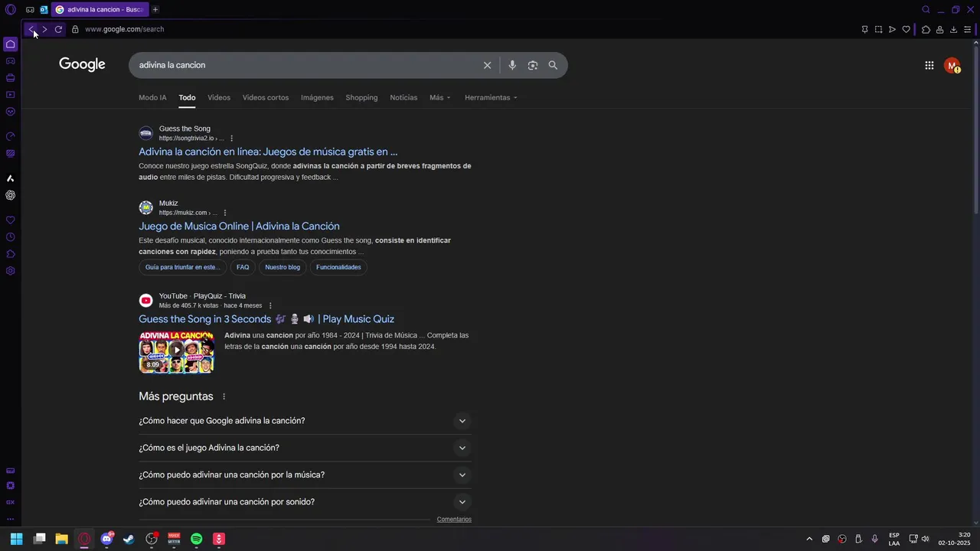Open the Opera GX main menu logo
Viewport: 980px width, 551px height.
click(10, 10)
